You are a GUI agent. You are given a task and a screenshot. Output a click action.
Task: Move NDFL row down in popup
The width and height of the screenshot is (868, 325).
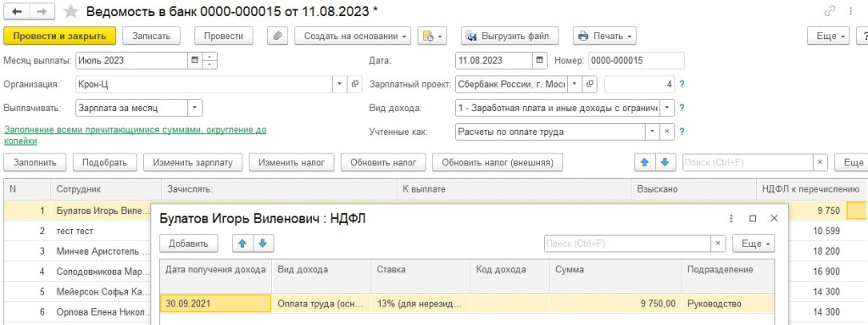pos(263,244)
